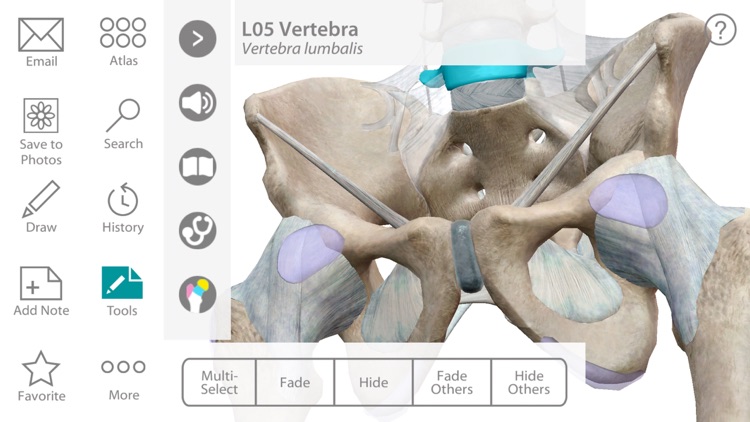This screenshot has width=750, height=422.
Task: Open the Search tool
Action: tap(123, 124)
